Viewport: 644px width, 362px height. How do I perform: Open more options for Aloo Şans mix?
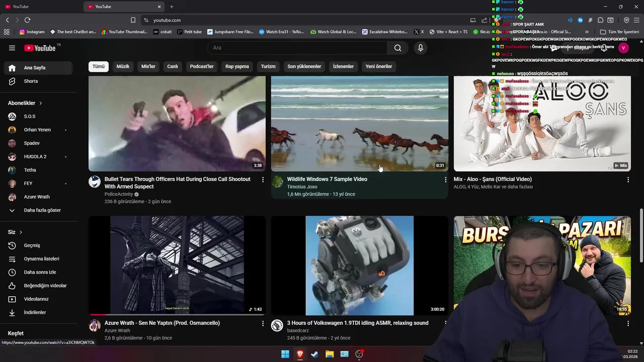tap(628, 179)
